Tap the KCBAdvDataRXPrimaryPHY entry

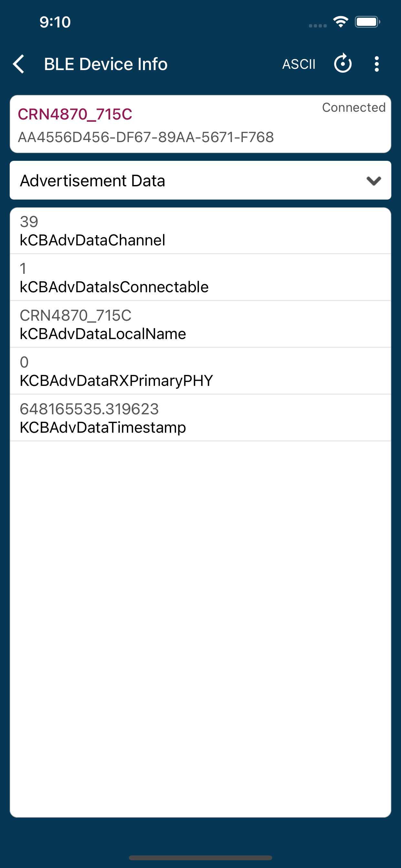[200, 371]
